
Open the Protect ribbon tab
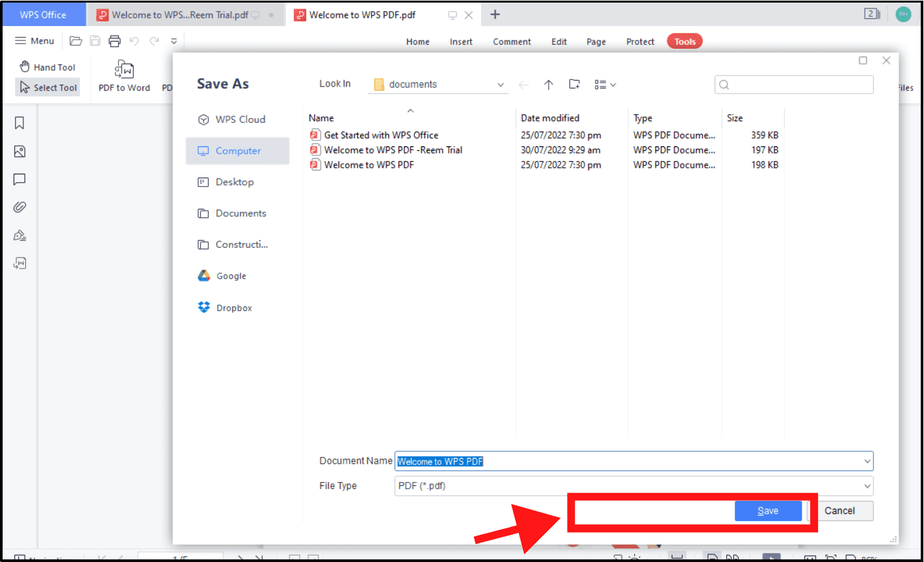coord(640,42)
